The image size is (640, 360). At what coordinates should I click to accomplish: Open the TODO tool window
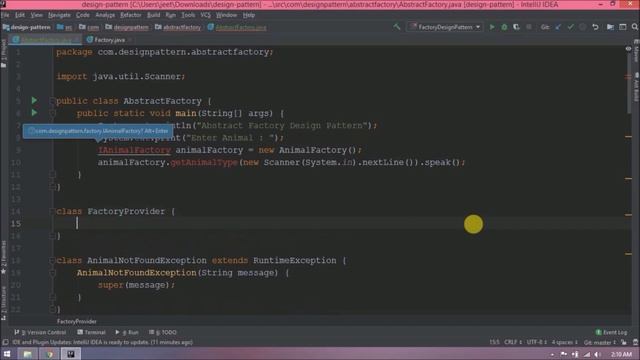click(163, 332)
